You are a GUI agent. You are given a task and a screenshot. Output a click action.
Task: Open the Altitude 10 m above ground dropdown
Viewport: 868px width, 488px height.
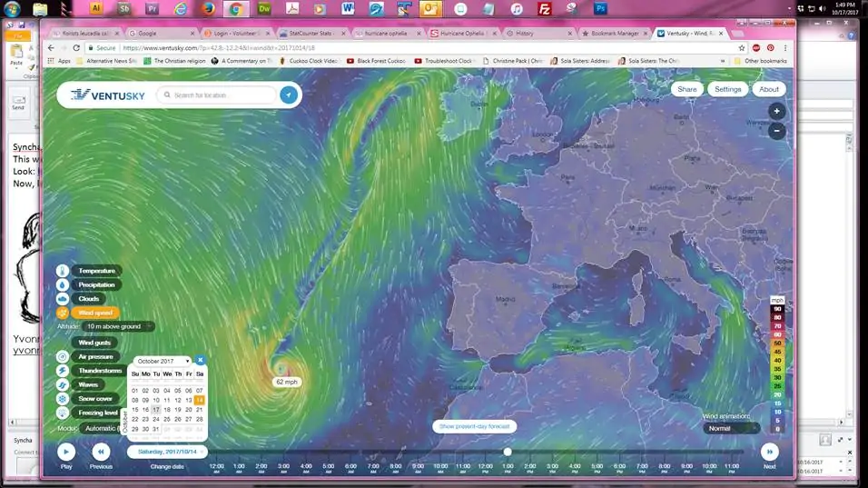[x=118, y=326]
